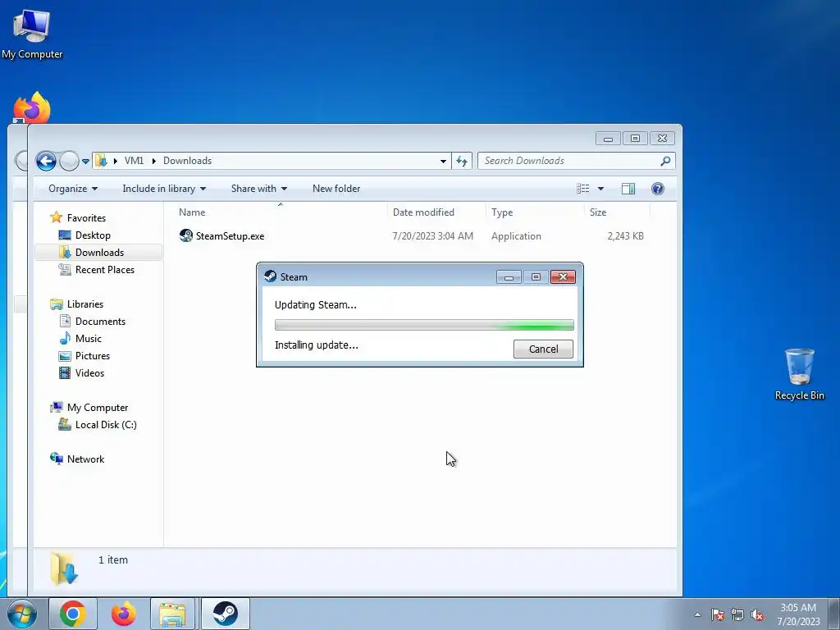Click the 7/20/2023 3:04 AM date cell
Viewport: 840px width, 630px height.
pyautogui.click(x=433, y=236)
